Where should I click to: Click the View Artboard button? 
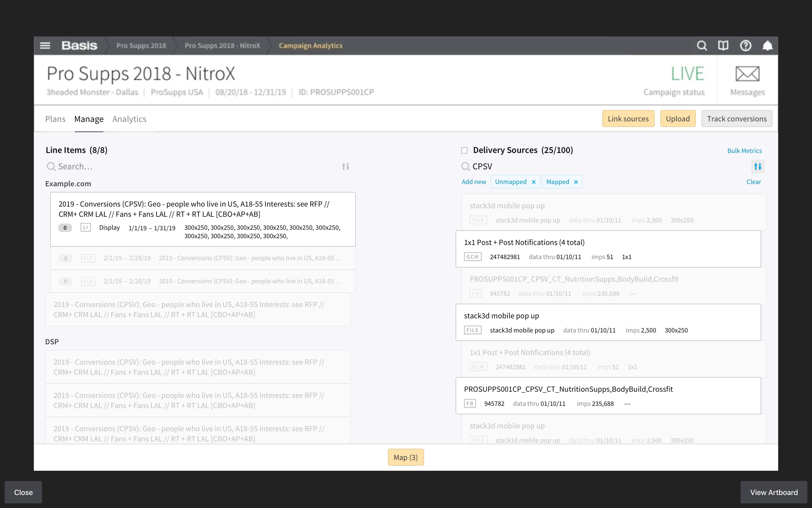pyautogui.click(x=774, y=492)
